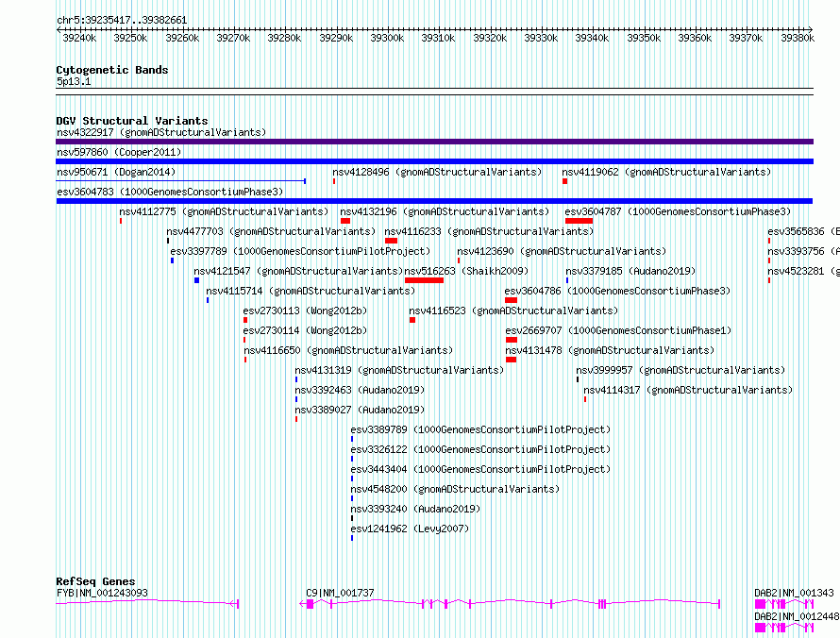Click the Cytogenetic Bands track title
The width and height of the screenshot is (840, 638).
(x=112, y=70)
